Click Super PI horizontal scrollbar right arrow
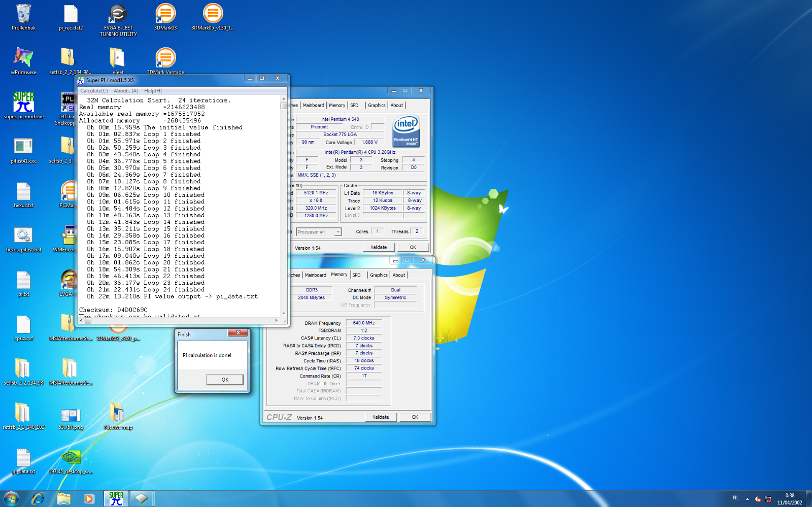812x507 pixels. [x=277, y=321]
